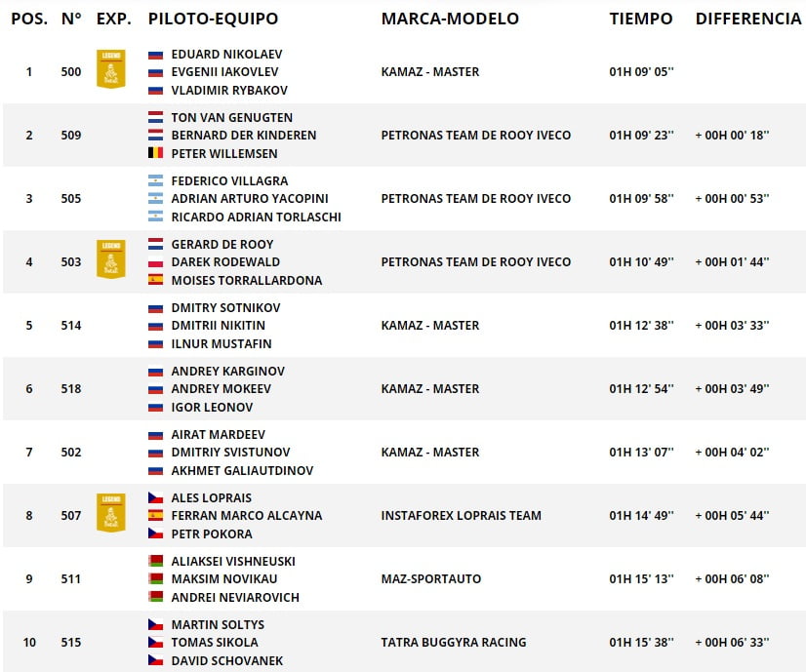Click the TIEMPO column header
The height and width of the screenshot is (672, 806).
point(641,19)
